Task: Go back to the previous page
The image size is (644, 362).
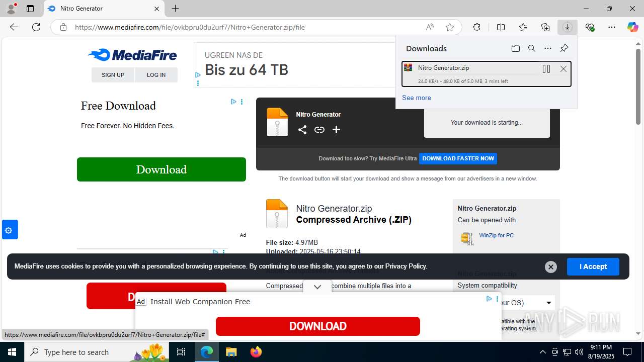Action: 14,27
